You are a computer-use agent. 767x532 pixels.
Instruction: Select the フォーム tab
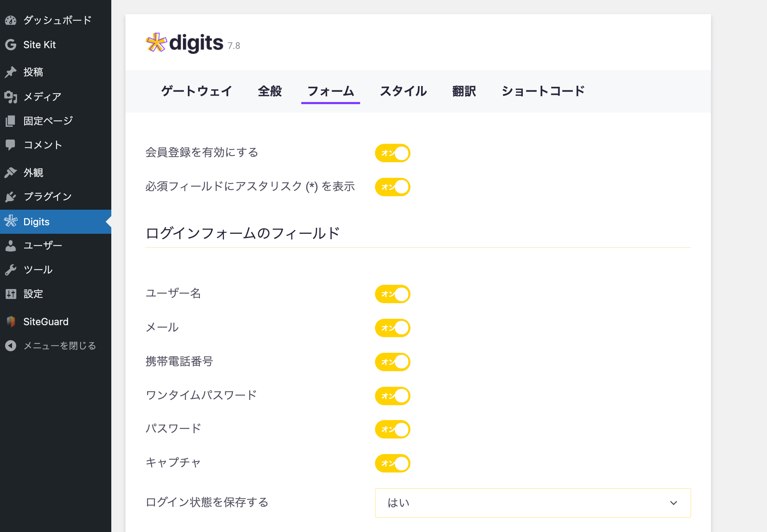(331, 91)
